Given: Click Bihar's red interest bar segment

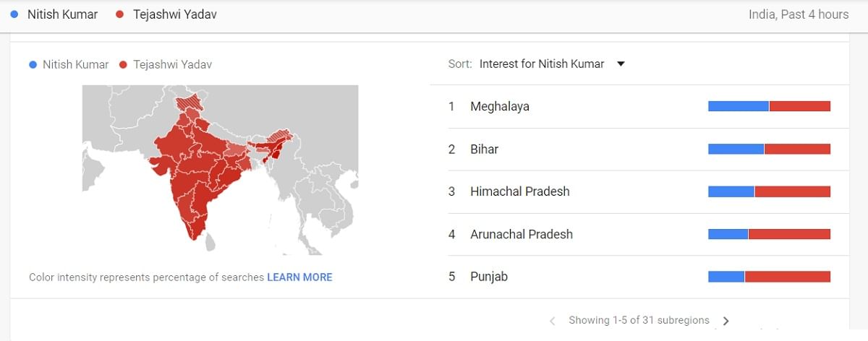Looking at the screenshot, I should 797,149.
